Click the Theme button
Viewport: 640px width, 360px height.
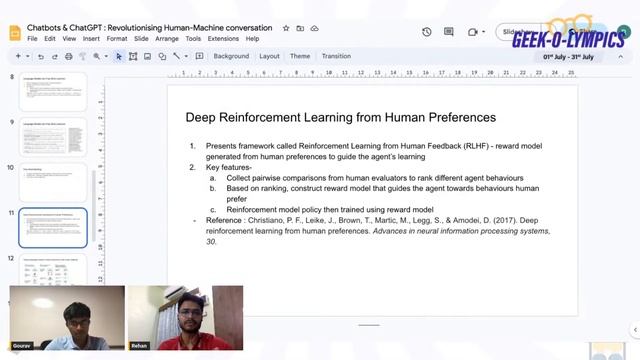click(x=300, y=56)
